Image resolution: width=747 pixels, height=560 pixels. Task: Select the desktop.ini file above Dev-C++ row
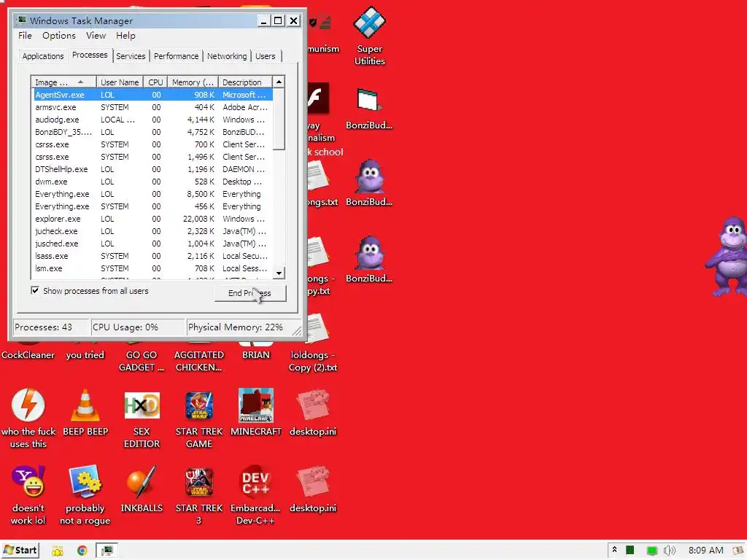(x=313, y=413)
